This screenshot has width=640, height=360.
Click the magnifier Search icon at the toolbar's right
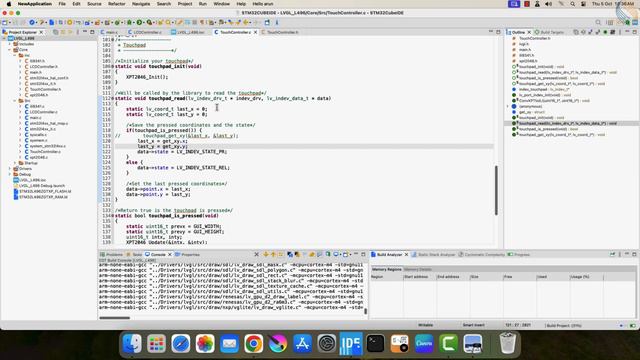coord(598,22)
